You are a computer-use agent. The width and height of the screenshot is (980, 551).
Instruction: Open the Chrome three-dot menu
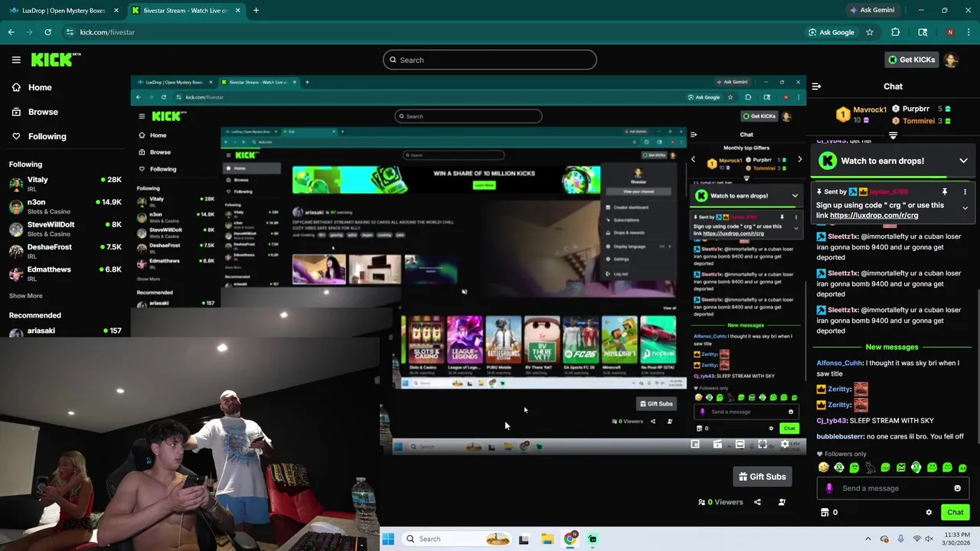[x=969, y=32]
